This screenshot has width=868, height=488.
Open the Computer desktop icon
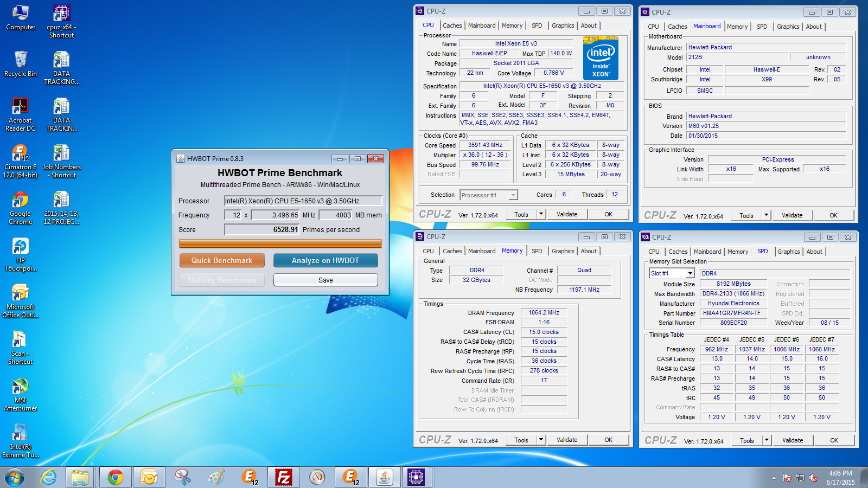(21, 17)
